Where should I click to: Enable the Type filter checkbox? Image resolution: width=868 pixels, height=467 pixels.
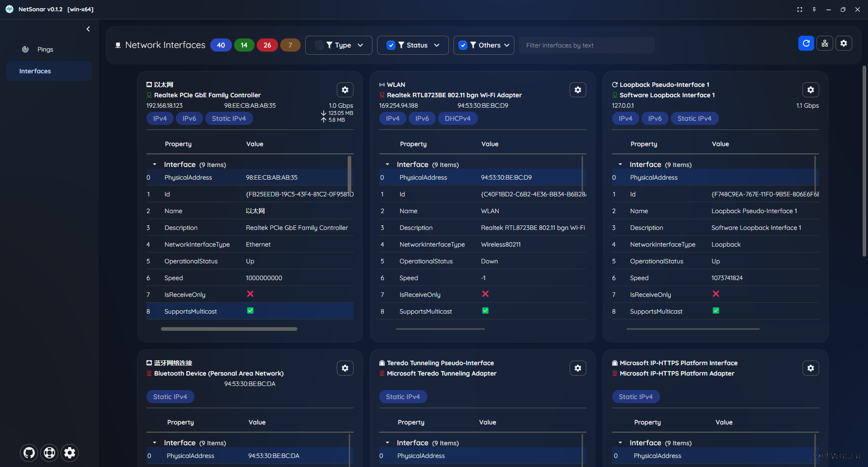point(319,45)
